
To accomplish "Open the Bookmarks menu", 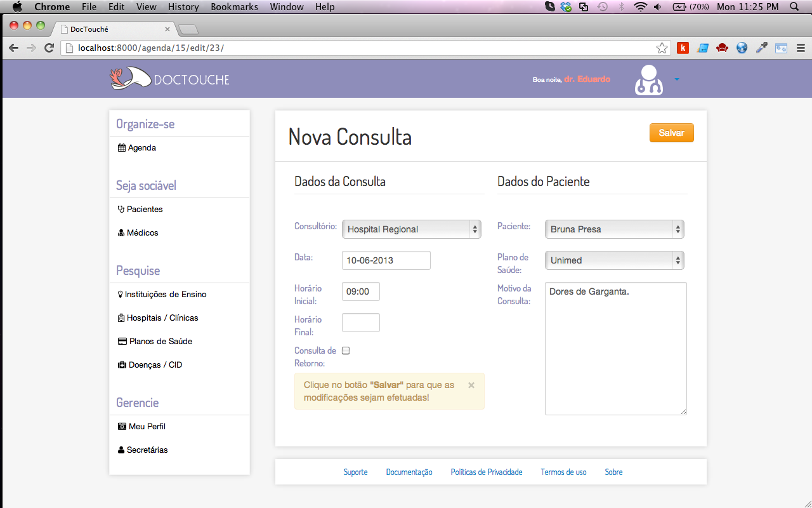I will pos(234,7).
